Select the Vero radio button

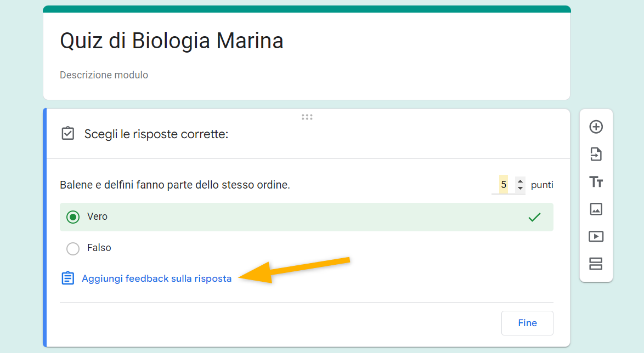pos(73,217)
